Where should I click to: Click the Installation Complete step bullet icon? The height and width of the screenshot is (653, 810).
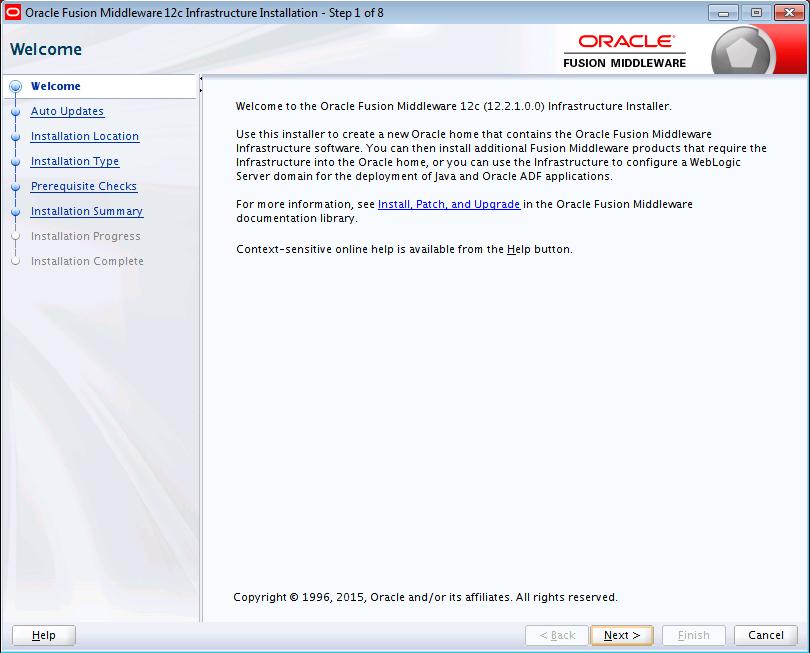pos(15,261)
